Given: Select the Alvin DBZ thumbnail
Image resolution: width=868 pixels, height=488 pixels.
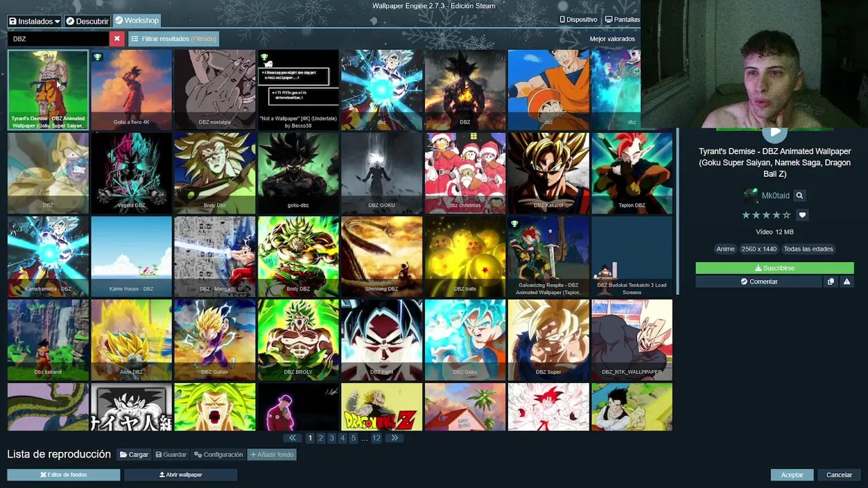Looking at the screenshot, I should point(132,340).
